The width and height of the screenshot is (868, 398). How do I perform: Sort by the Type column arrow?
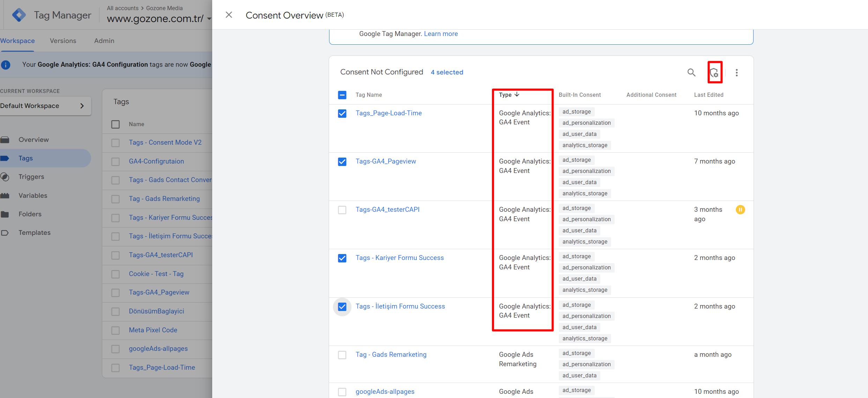[517, 95]
